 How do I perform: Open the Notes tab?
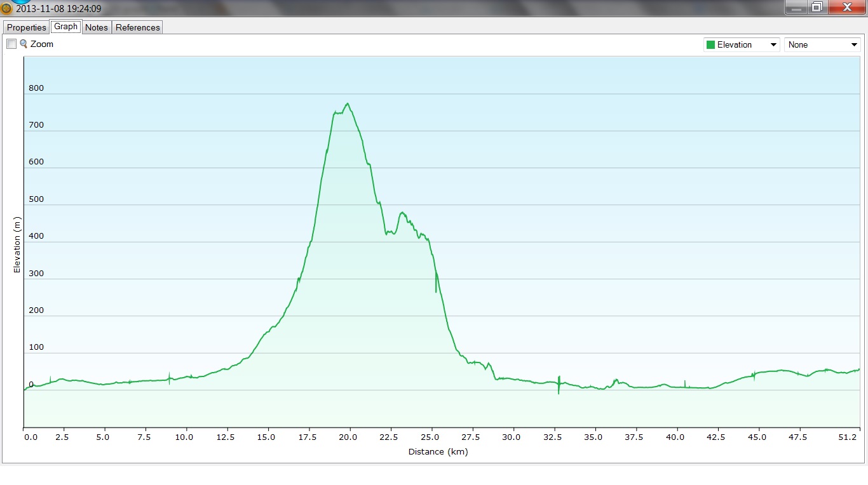click(x=97, y=27)
